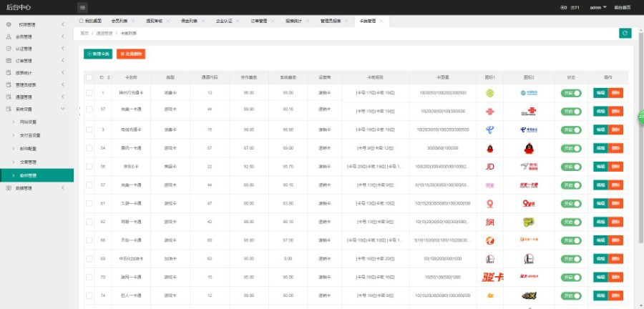Click the 新增卡类 button
Image resolution: width=644 pixels, height=309 pixels.
98,54
